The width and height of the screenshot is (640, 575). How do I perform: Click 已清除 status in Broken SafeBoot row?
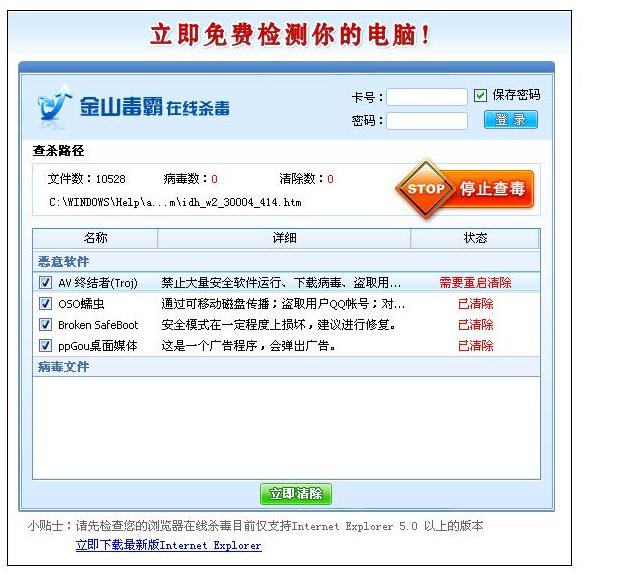coord(476,325)
